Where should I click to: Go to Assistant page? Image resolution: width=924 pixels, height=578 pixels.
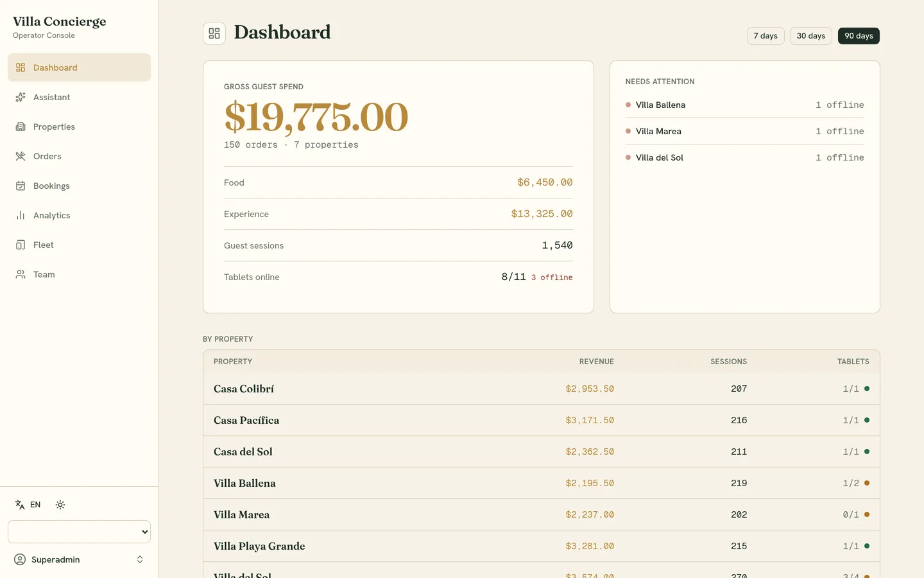tap(79, 97)
